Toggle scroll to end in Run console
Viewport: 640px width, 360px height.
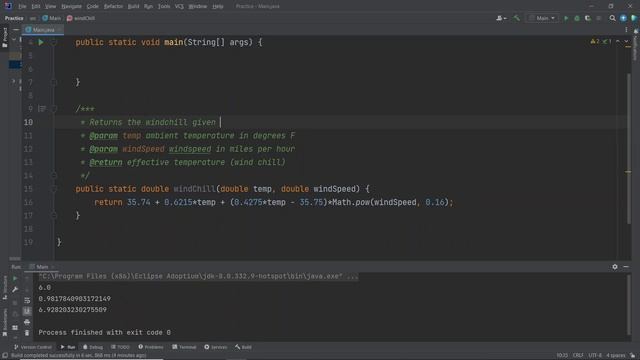click(27, 311)
